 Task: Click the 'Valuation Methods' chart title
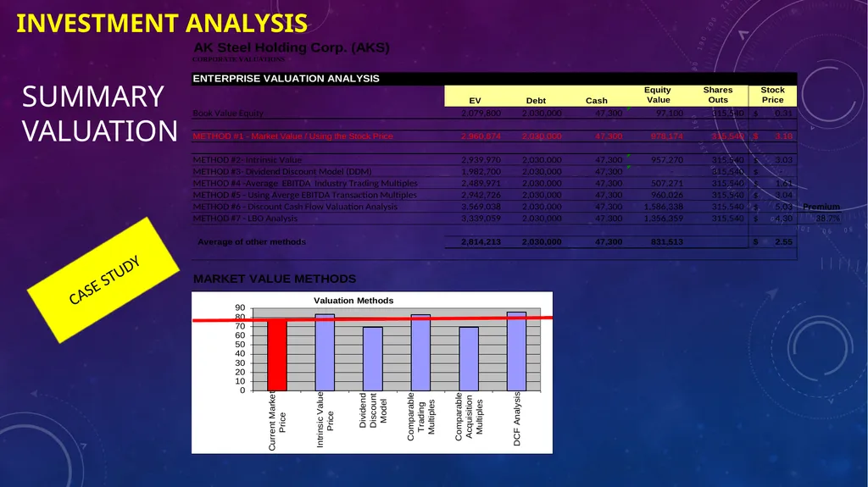pos(353,301)
